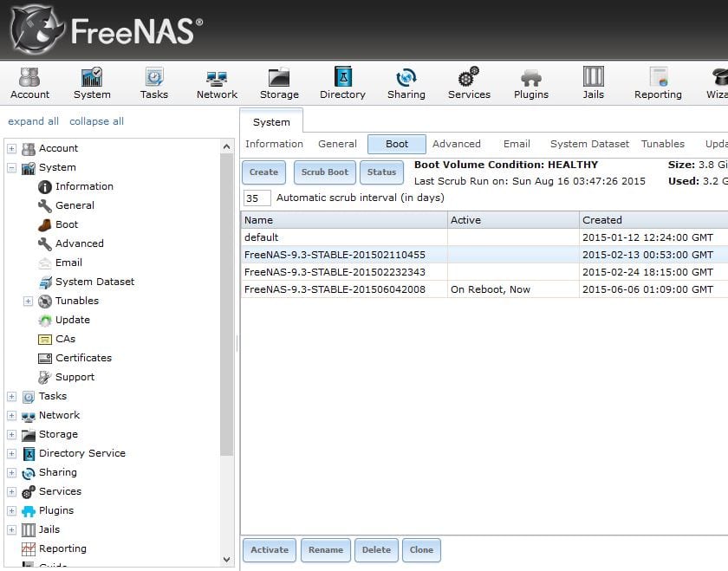
Task: Select FreeNAS-9.3-STABLE-201502232343 row
Action: (x=484, y=272)
